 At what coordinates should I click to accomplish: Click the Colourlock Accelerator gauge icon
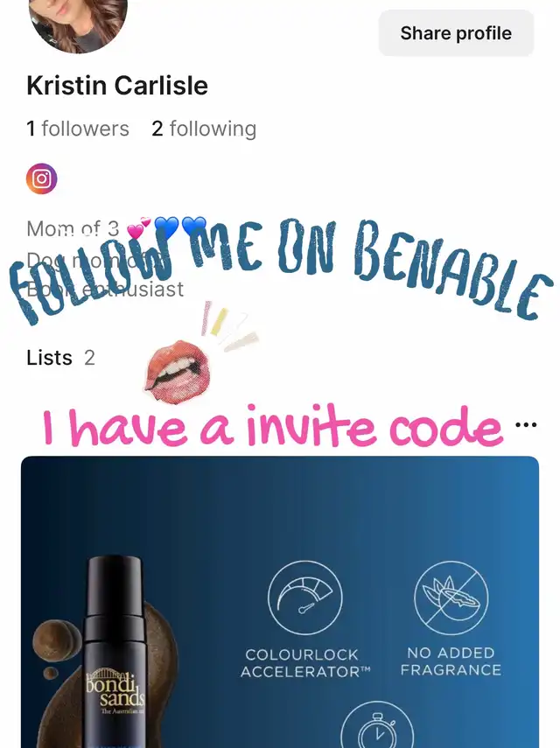tap(305, 598)
